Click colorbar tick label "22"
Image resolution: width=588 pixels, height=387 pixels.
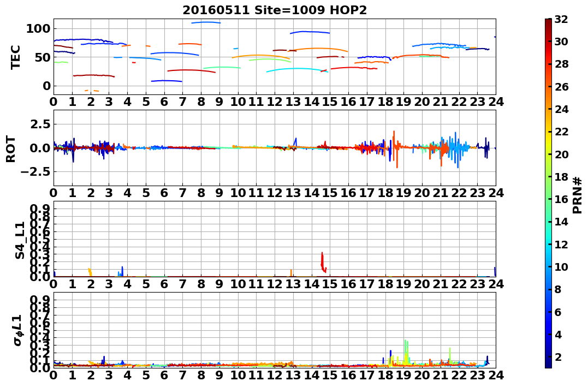pyautogui.click(x=561, y=132)
